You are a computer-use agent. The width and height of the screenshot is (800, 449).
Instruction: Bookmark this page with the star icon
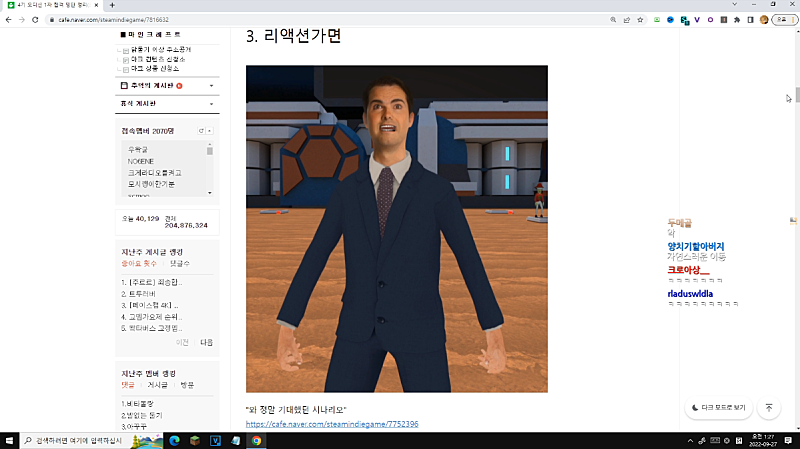coord(640,19)
